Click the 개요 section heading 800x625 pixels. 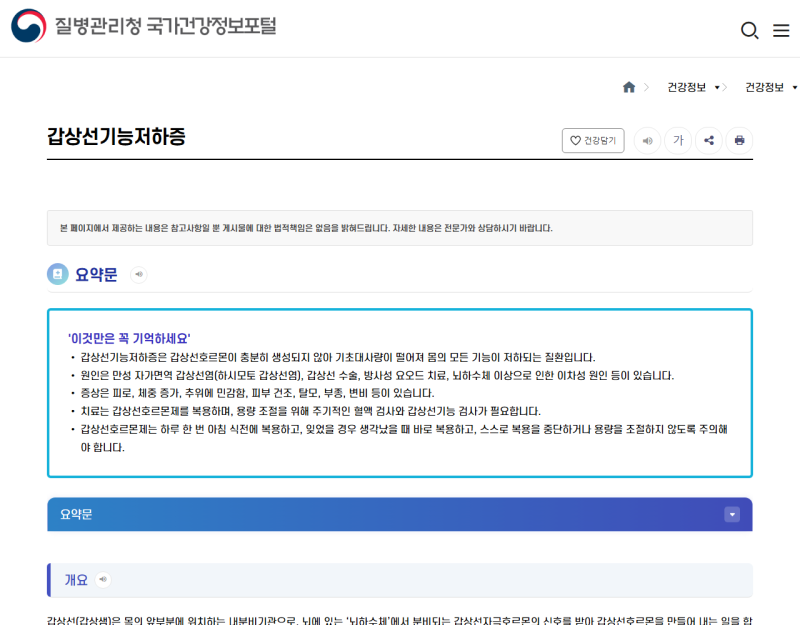click(x=76, y=580)
